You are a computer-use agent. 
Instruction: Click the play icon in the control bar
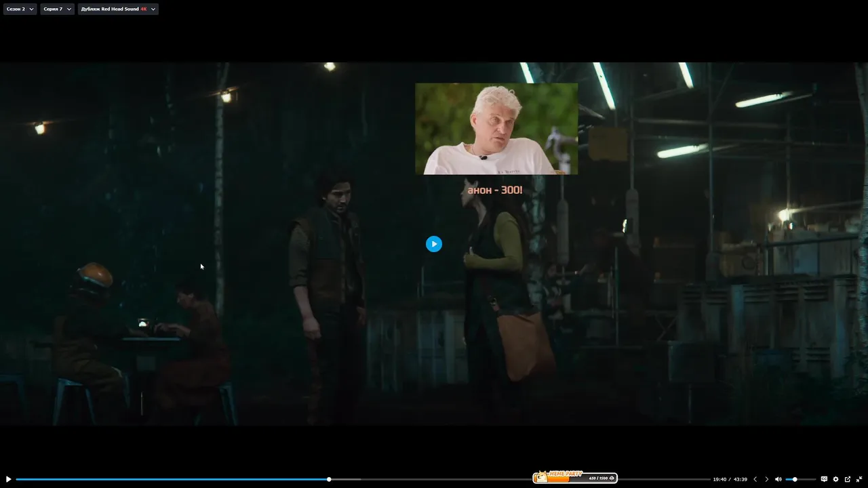pyautogui.click(x=8, y=479)
